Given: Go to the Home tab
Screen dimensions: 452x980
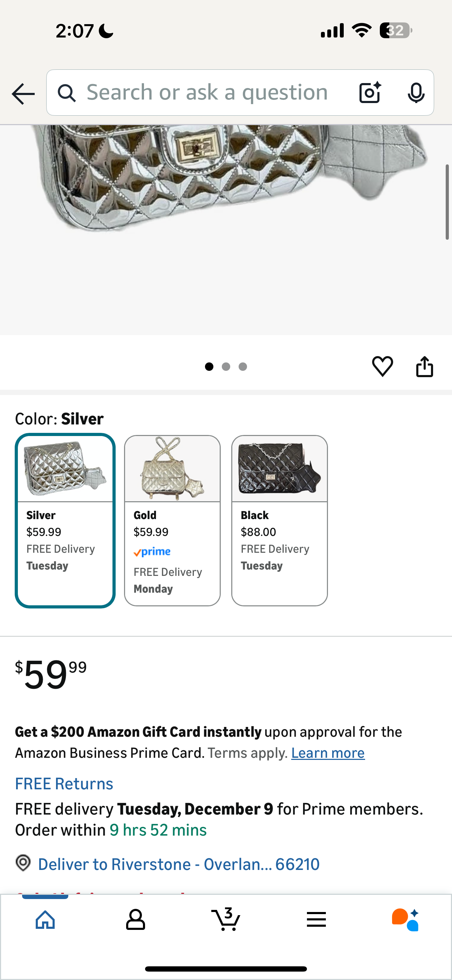Looking at the screenshot, I should [45, 919].
